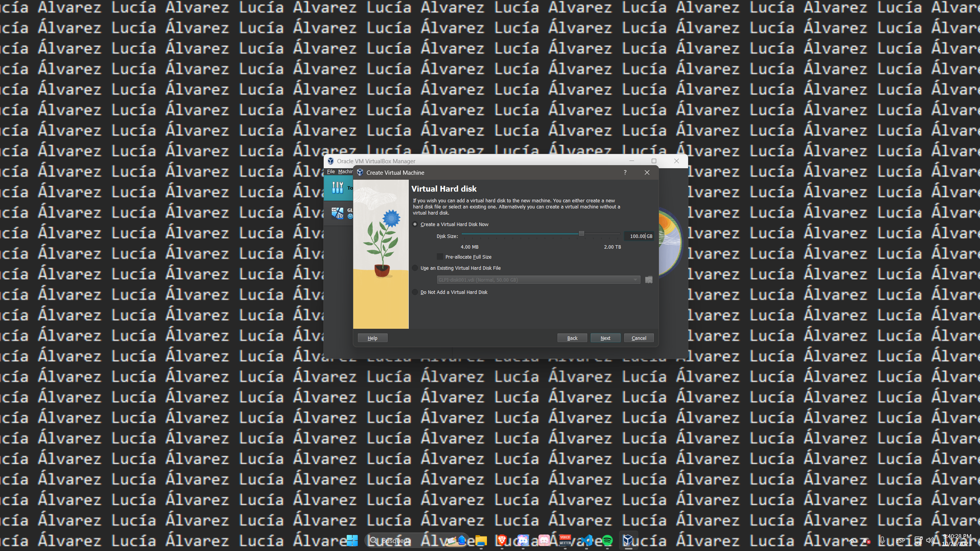Image resolution: width=980 pixels, height=551 pixels.
Task: Open the hard disk file chooser icon
Action: tap(648, 280)
